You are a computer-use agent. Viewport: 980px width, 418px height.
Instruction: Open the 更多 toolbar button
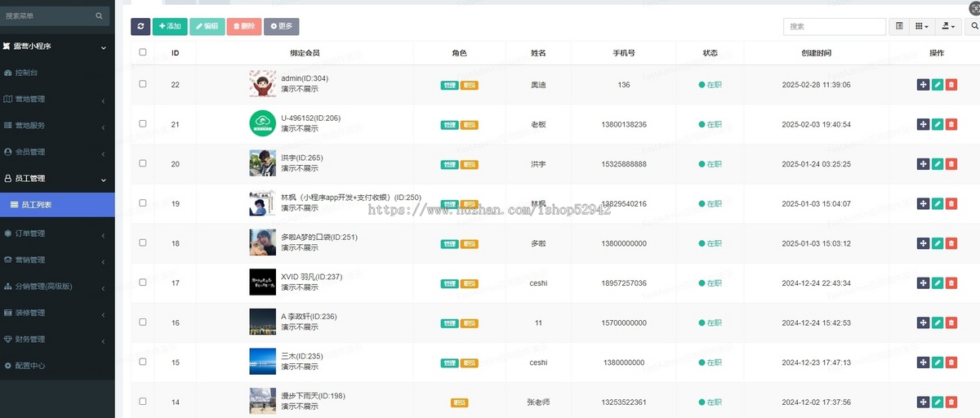[x=282, y=26]
